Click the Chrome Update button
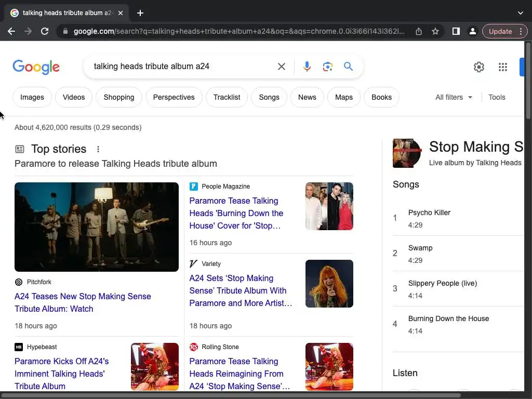532x399 pixels. tap(500, 31)
